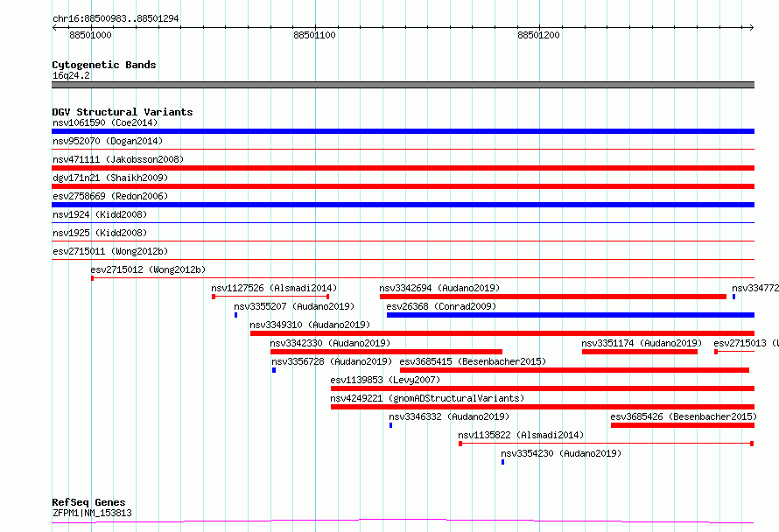Select the esv1139853 (Levy2007) label

385,380
